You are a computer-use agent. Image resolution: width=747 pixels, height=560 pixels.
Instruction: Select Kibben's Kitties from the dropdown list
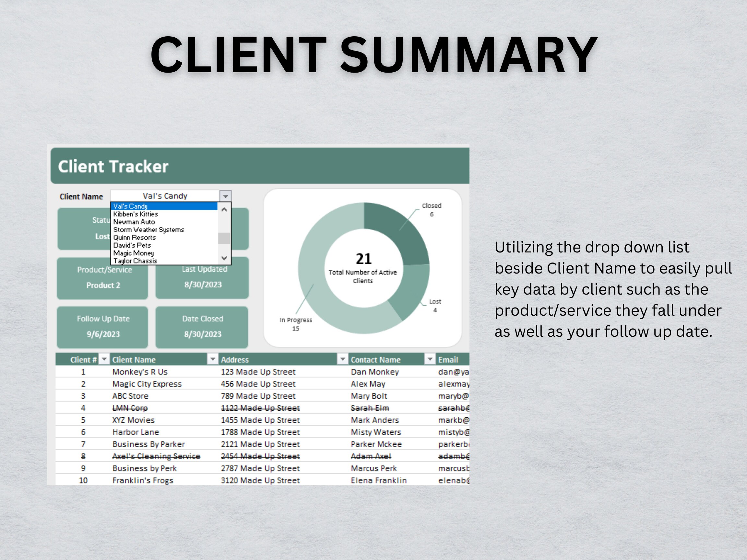click(135, 214)
